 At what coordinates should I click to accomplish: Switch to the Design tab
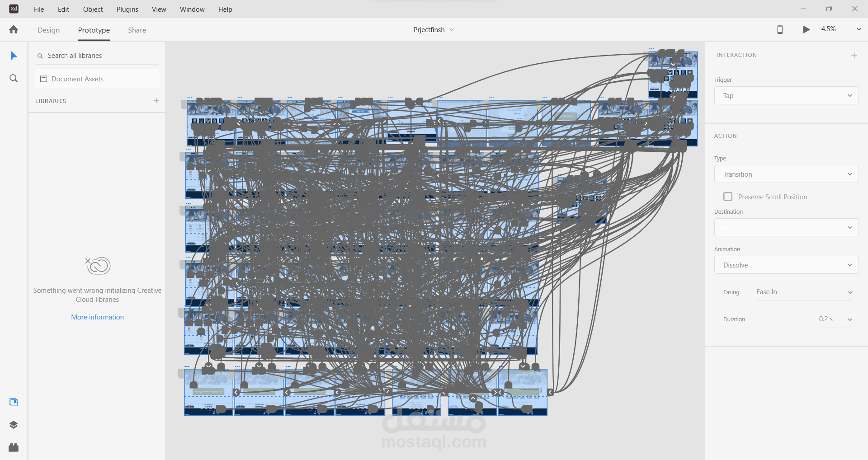click(x=48, y=30)
